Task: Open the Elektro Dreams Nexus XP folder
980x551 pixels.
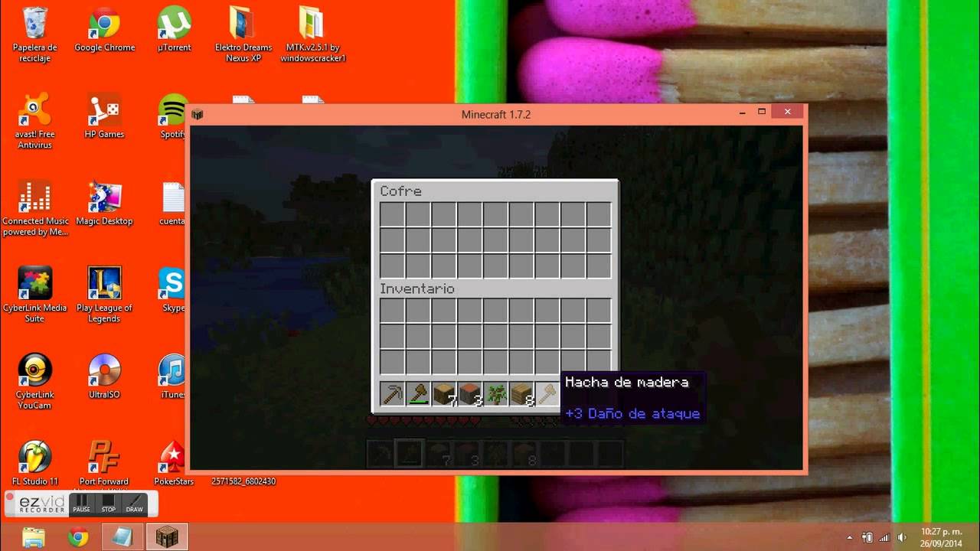Action: click(243, 34)
